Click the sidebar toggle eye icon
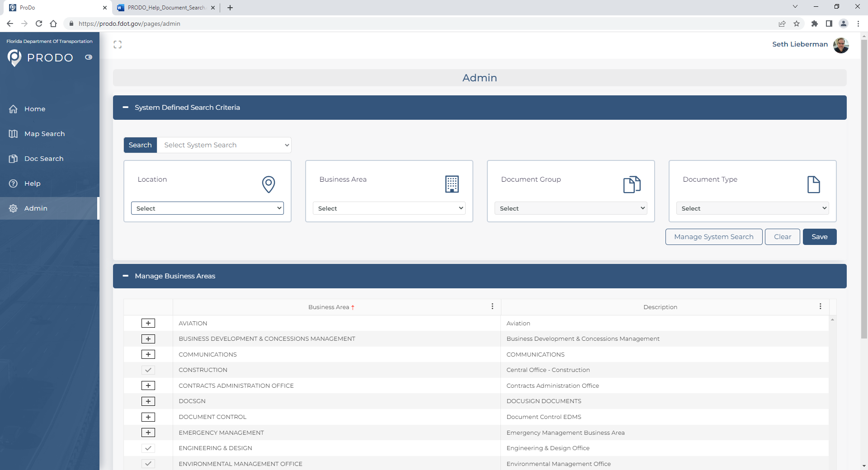Image resolution: width=868 pixels, height=470 pixels. coord(89,57)
